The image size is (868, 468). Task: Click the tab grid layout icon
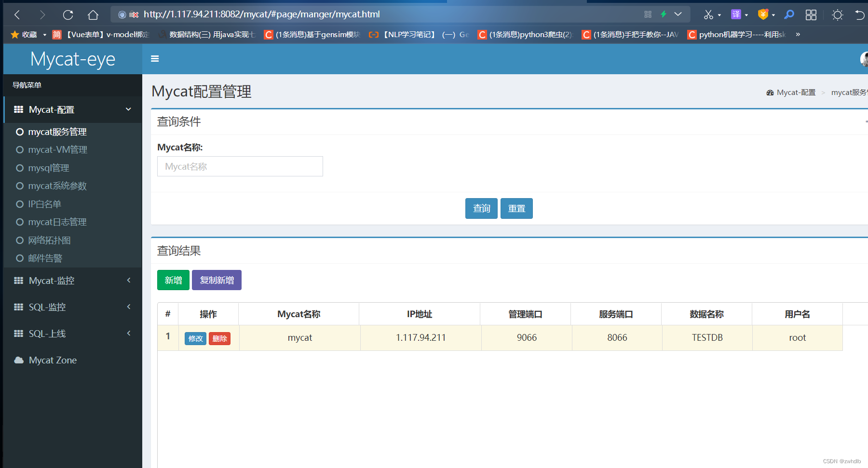[811, 14]
